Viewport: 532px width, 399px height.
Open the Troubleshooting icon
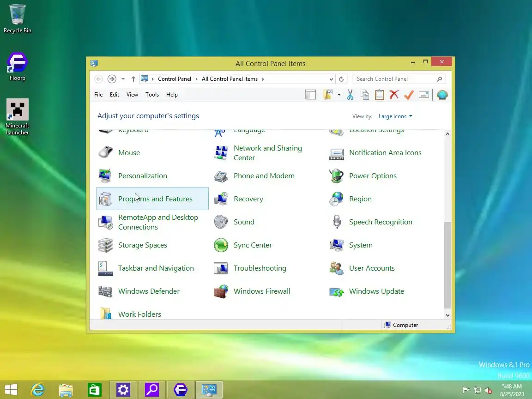[221, 268]
